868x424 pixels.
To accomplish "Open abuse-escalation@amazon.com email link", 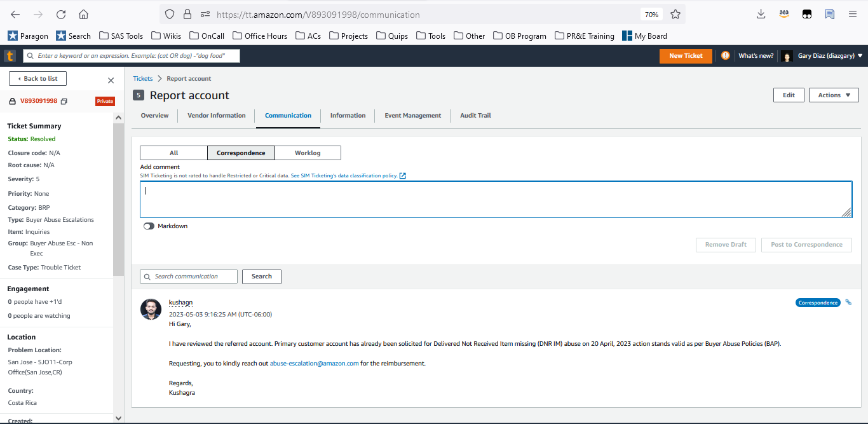I will tap(315, 364).
